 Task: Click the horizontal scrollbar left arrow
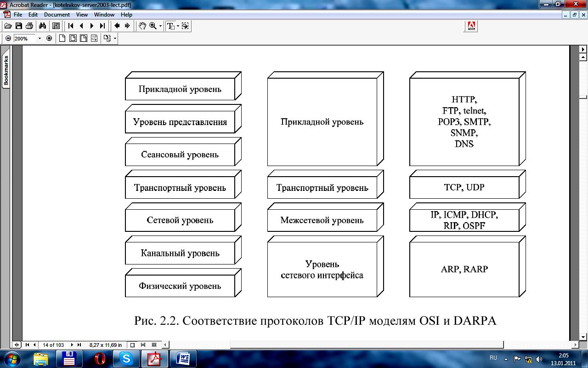click(x=165, y=345)
